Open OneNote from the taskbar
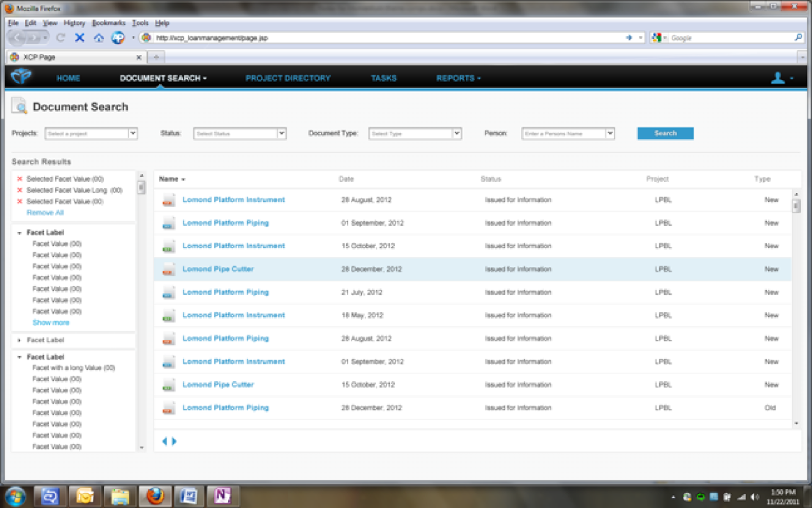Image resolution: width=812 pixels, height=508 pixels. (x=222, y=495)
